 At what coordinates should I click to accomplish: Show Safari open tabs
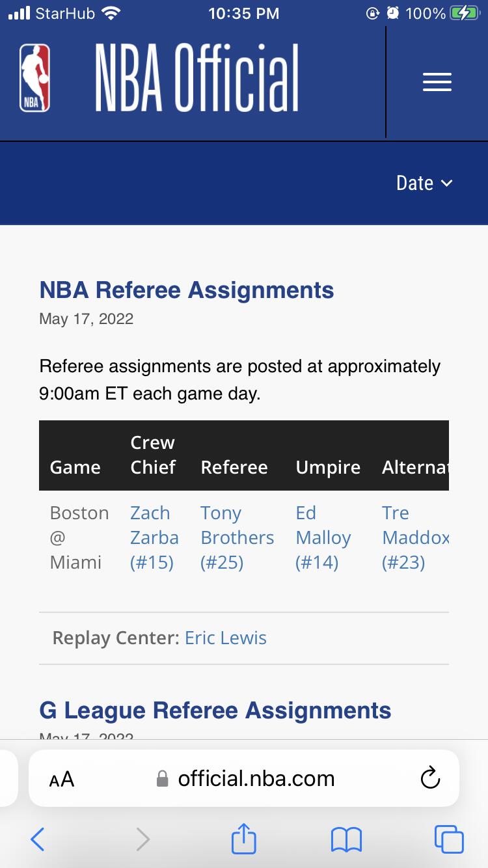pos(449,839)
